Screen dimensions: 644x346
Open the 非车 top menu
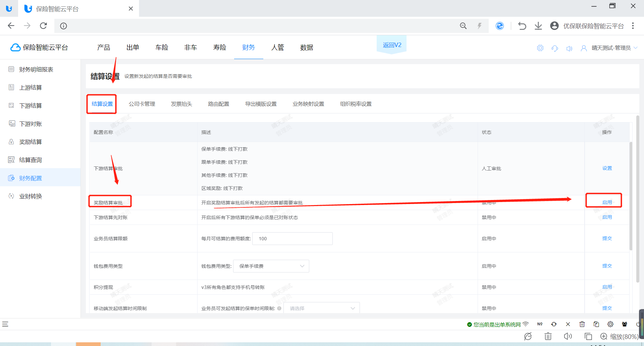coord(191,47)
